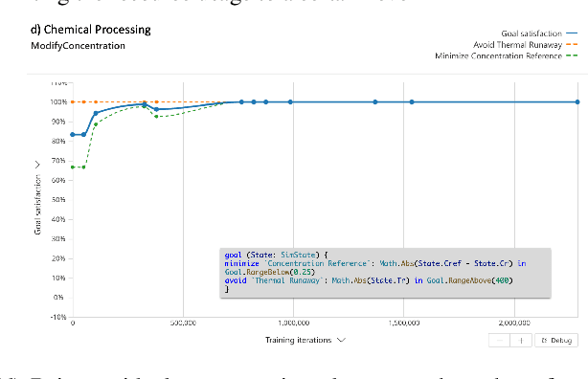Image resolution: width=588 pixels, height=379 pixels.
Task: Open the Debug button
Action: coord(556,341)
